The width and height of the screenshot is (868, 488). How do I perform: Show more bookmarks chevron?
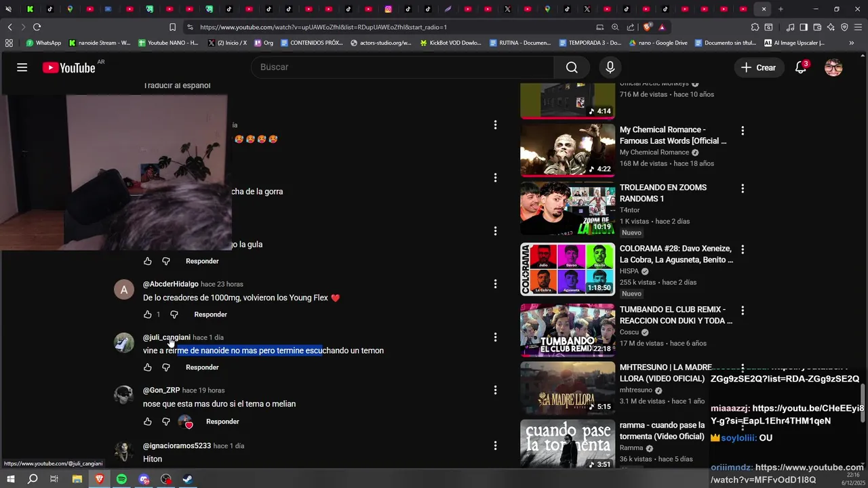852,43
